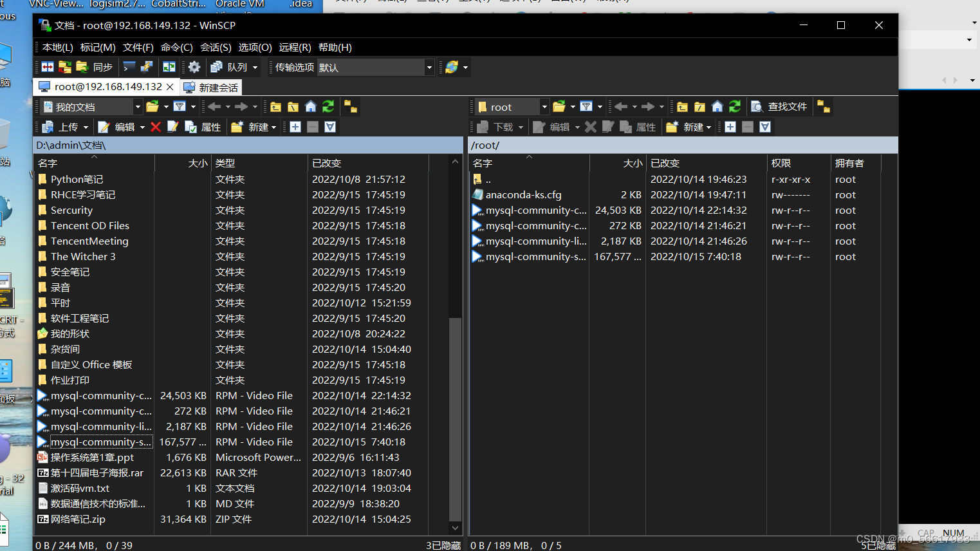Open the 帮助(H) menu
Image resolution: width=980 pixels, height=551 pixels.
[x=335, y=47]
